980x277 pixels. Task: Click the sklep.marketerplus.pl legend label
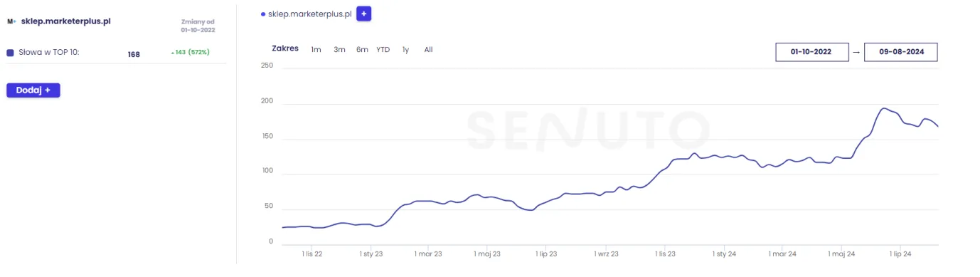pyautogui.click(x=309, y=14)
